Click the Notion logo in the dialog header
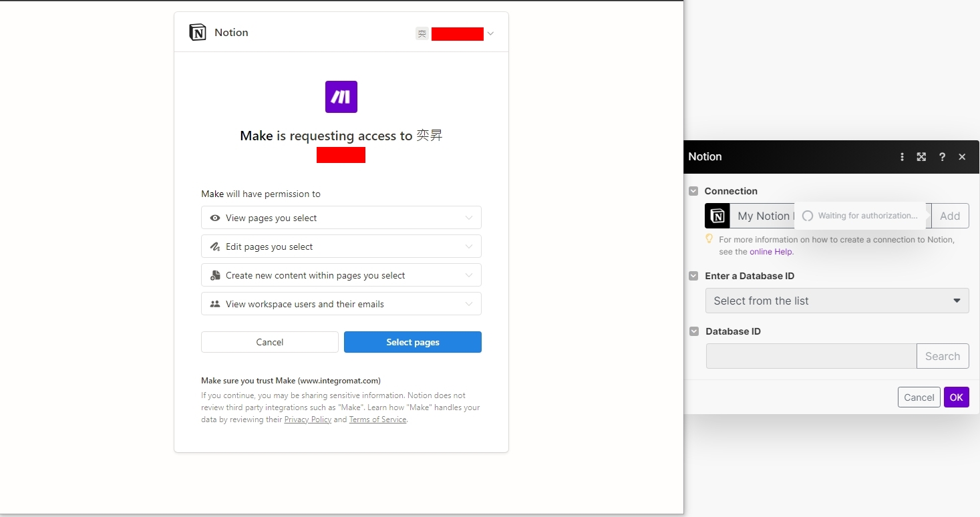The height and width of the screenshot is (517, 980). (198, 33)
